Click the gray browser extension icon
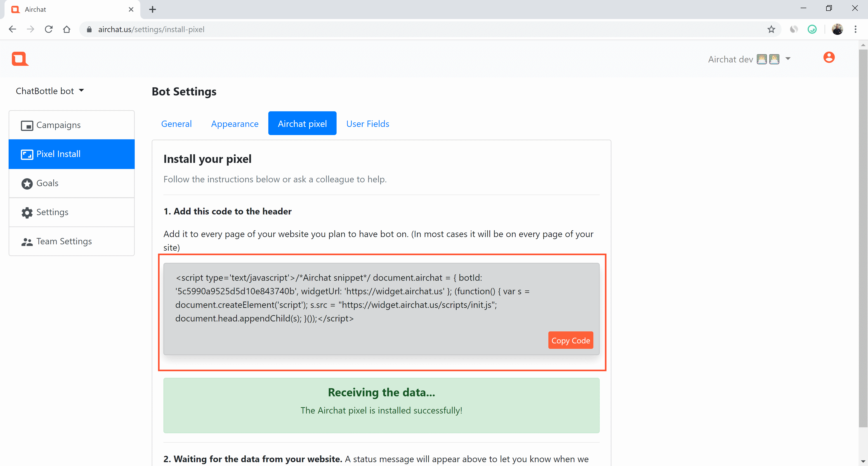The width and height of the screenshot is (868, 466). point(794,29)
